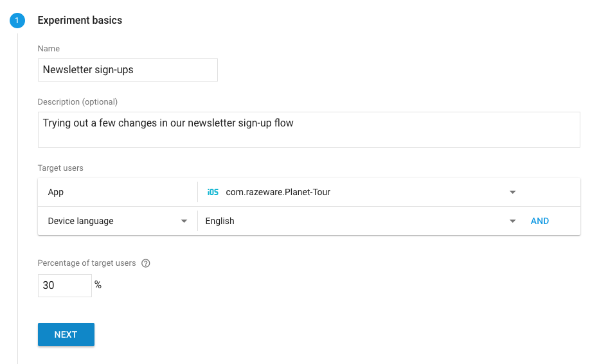This screenshot has height=364, width=590.
Task: Click the Experiment basics section heading
Action: (x=80, y=21)
